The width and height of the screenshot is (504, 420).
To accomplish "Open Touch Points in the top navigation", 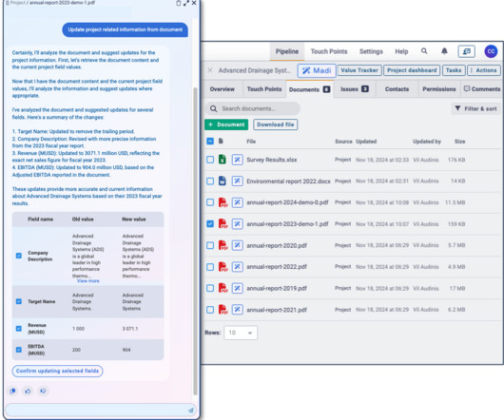I will pyautogui.click(x=329, y=51).
